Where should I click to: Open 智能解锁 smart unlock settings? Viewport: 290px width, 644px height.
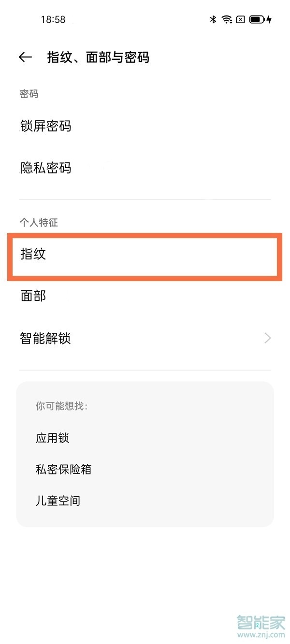click(x=145, y=339)
